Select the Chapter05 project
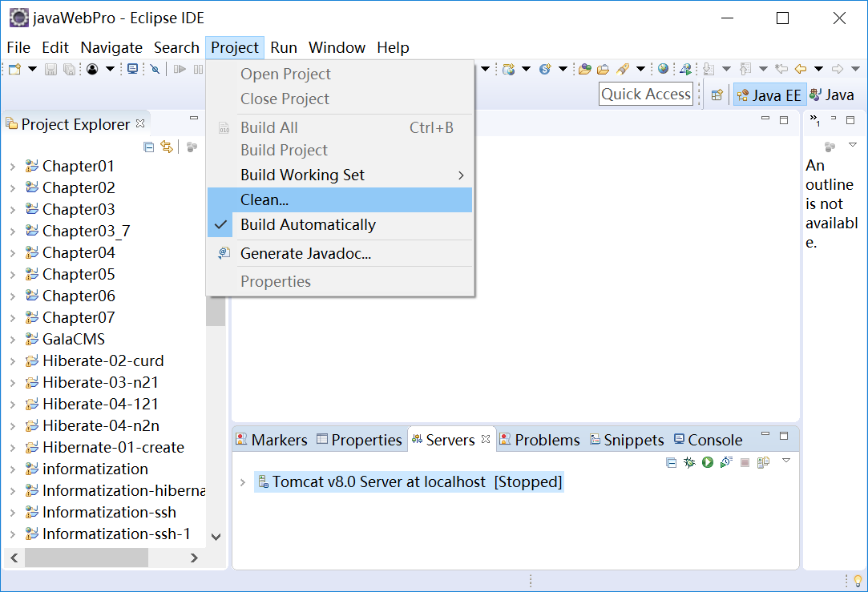The height and width of the screenshot is (592, 868). (79, 275)
